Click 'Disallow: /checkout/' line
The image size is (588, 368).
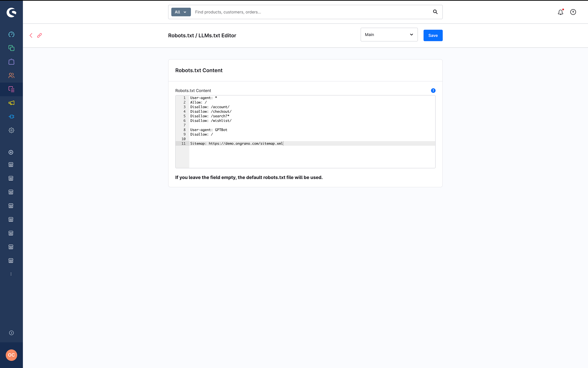click(x=211, y=112)
